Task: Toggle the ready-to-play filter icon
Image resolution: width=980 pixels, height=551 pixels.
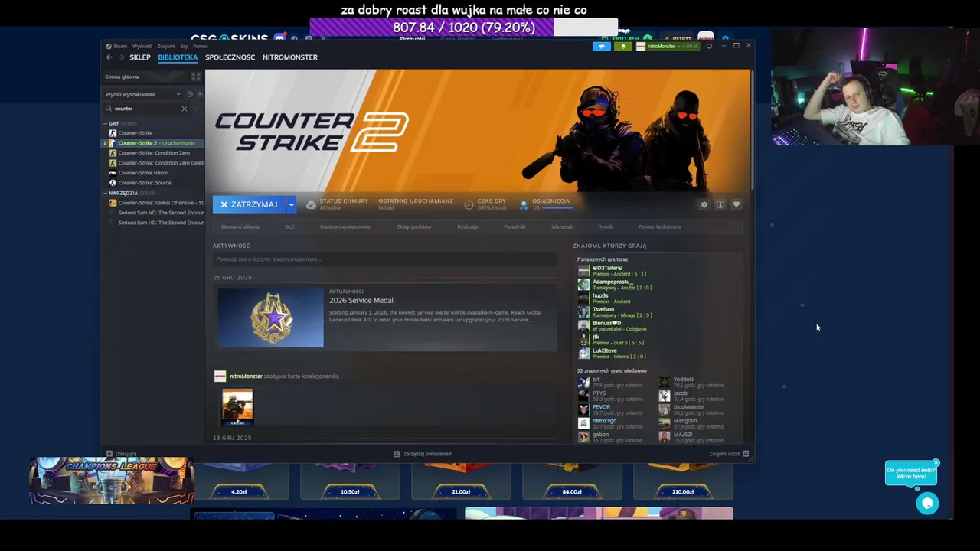Action: click(200, 94)
